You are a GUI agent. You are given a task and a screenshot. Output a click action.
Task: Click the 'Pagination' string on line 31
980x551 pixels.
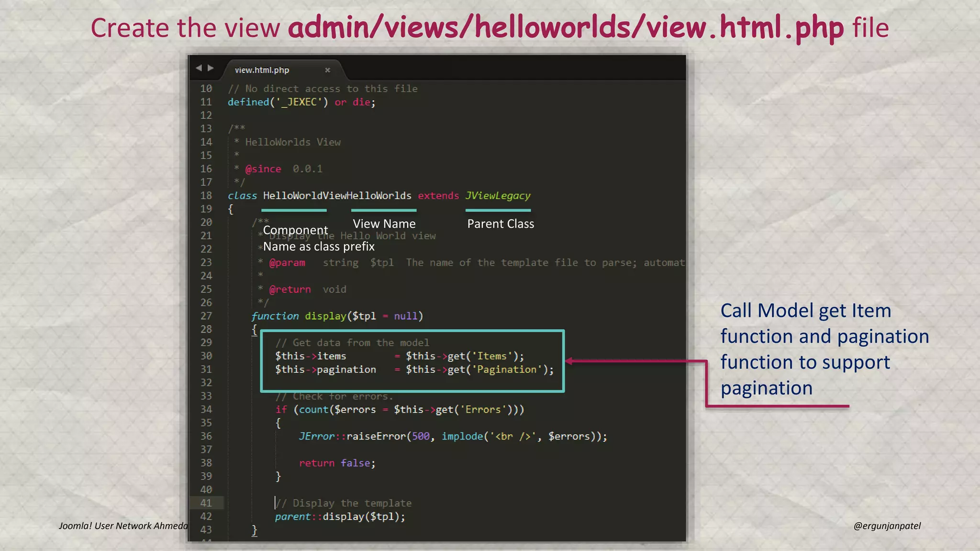pyautogui.click(x=506, y=370)
